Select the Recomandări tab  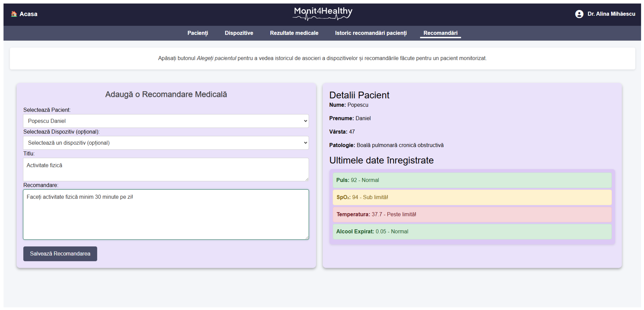440,33
